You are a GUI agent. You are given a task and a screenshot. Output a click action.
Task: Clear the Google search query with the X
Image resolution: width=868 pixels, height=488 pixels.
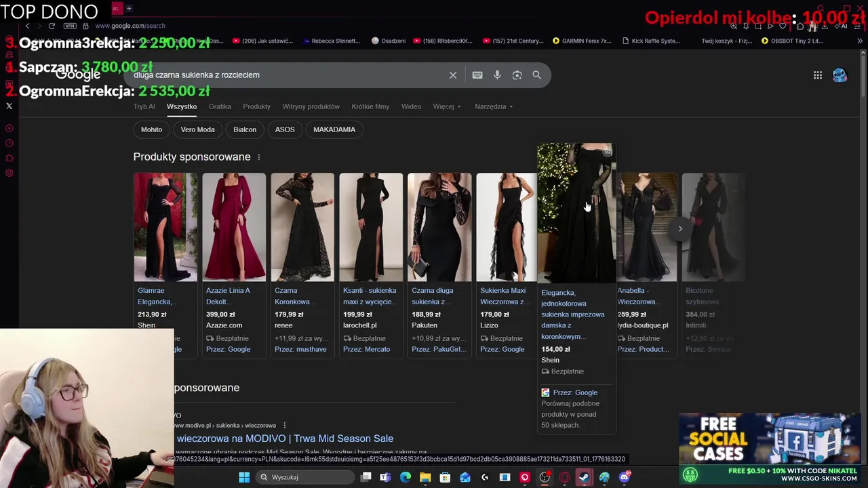coord(453,75)
